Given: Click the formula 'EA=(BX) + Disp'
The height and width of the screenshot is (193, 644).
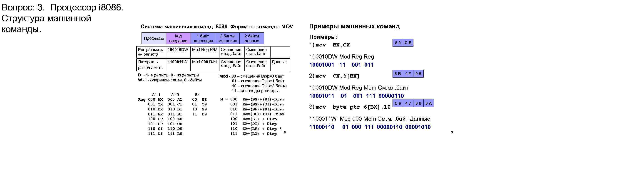Looking at the screenshot, I should pos(259,134).
